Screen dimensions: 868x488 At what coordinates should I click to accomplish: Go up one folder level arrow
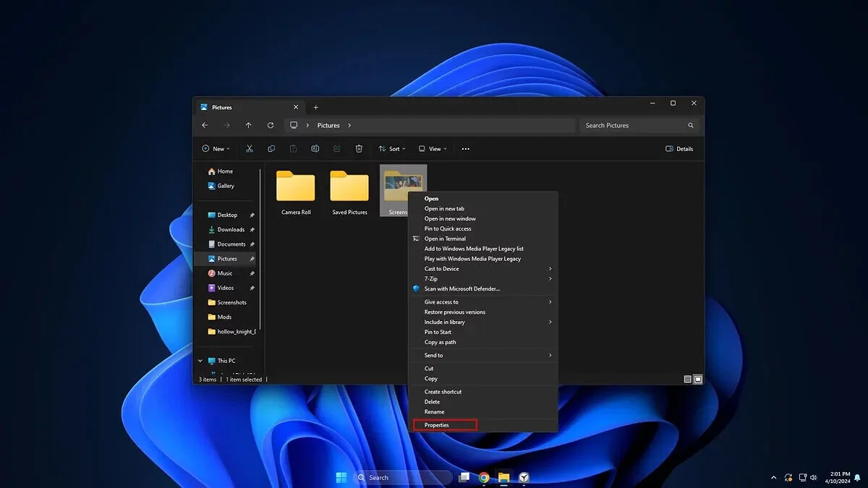[x=248, y=125]
